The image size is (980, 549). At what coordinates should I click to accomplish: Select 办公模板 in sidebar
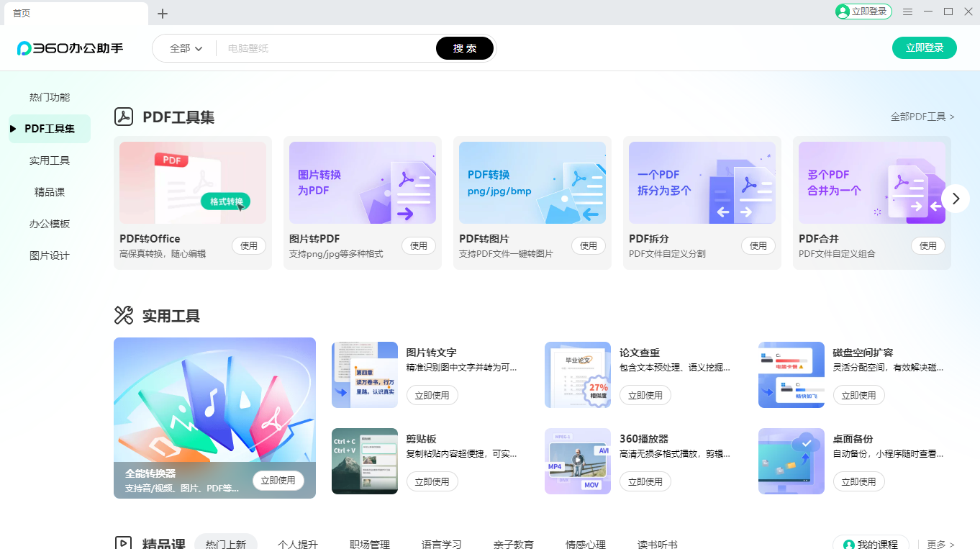coord(50,224)
